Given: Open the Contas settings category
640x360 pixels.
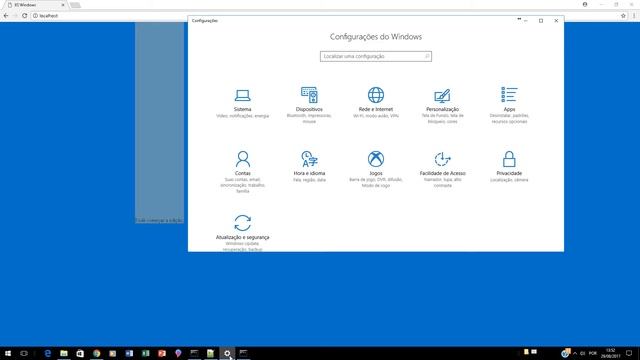Looking at the screenshot, I should [242, 172].
